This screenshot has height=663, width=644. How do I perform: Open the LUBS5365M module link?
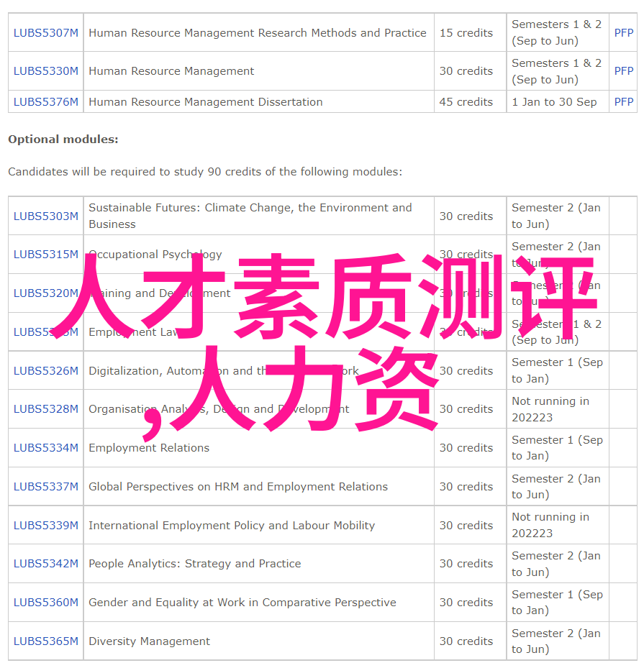46,641
